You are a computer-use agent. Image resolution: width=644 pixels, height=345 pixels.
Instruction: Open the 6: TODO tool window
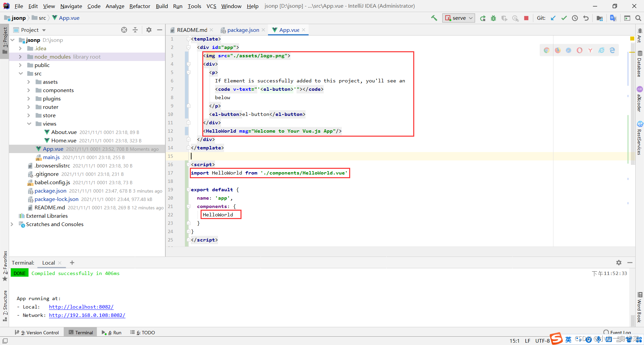[143, 333]
